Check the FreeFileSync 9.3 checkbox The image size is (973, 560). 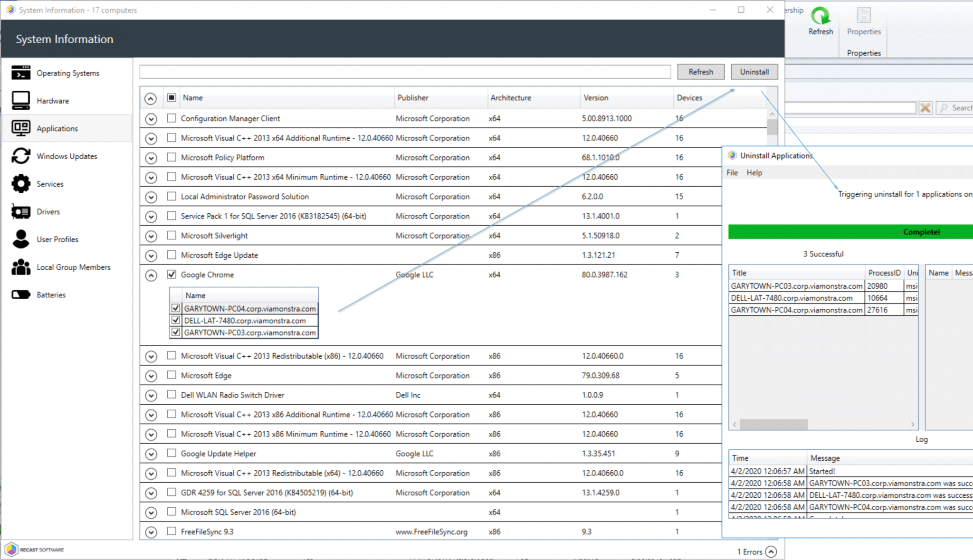click(x=172, y=532)
